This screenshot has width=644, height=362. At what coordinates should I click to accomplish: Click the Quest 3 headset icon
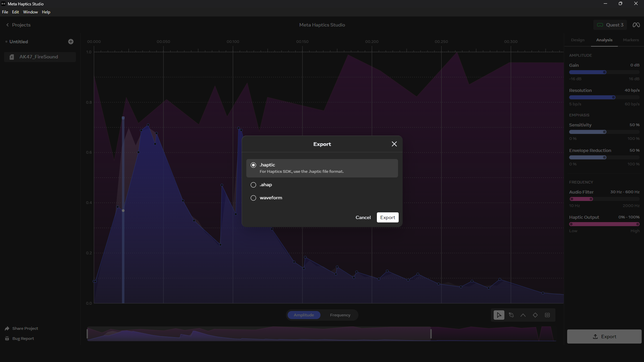coord(600,25)
